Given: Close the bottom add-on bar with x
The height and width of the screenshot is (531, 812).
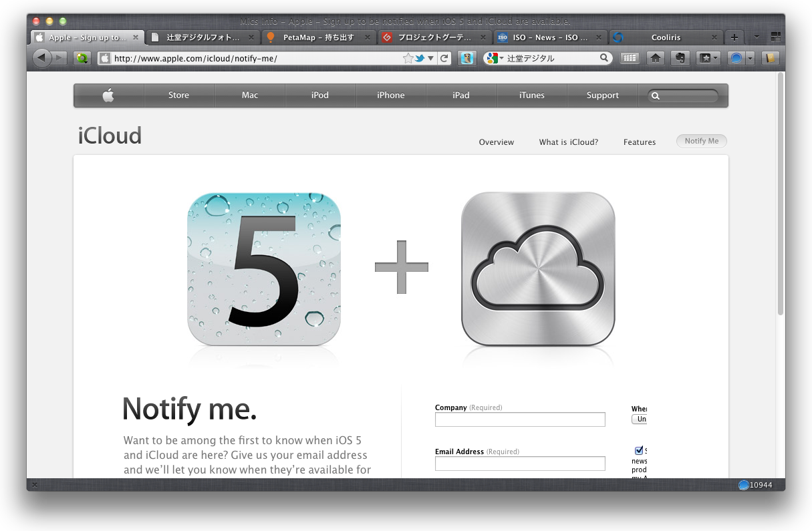Looking at the screenshot, I should pos(35,485).
